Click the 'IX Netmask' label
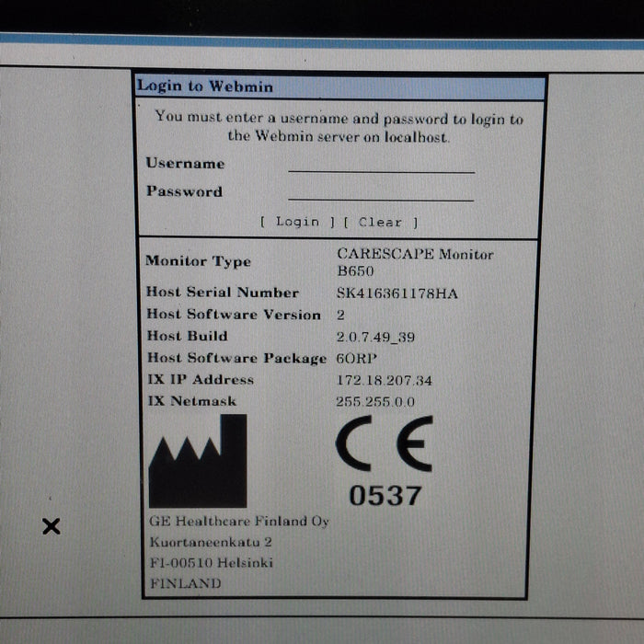Image resolution: width=644 pixels, height=644 pixels. point(191,401)
